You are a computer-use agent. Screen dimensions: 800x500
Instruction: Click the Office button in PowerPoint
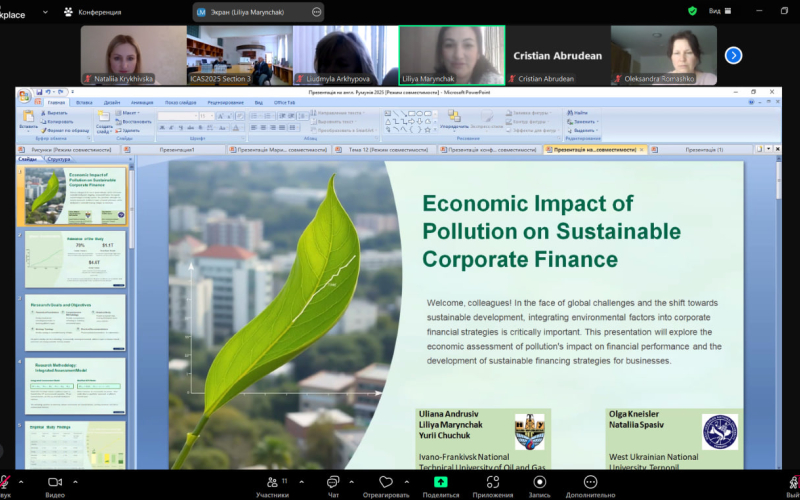click(x=24, y=95)
